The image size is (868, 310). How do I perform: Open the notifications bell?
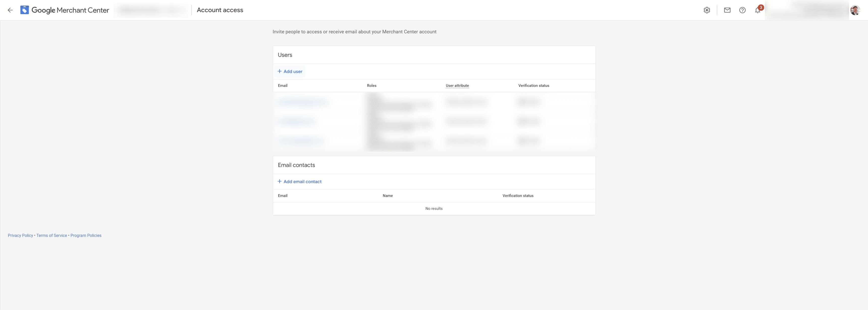tap(757, 10)
